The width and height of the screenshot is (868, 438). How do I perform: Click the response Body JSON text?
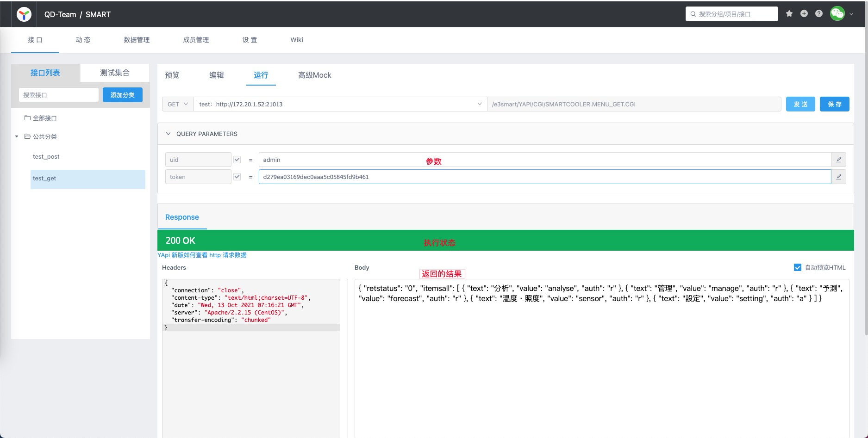[601, 293]
